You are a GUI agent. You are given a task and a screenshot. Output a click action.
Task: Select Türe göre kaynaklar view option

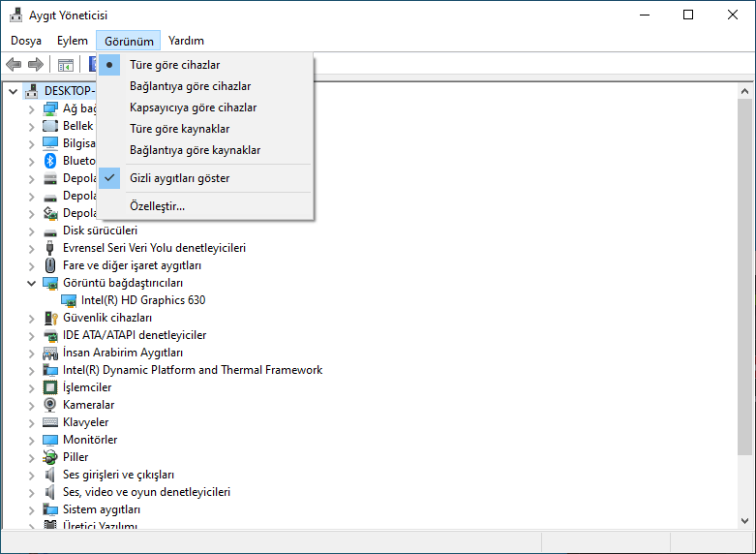point(205,129)
